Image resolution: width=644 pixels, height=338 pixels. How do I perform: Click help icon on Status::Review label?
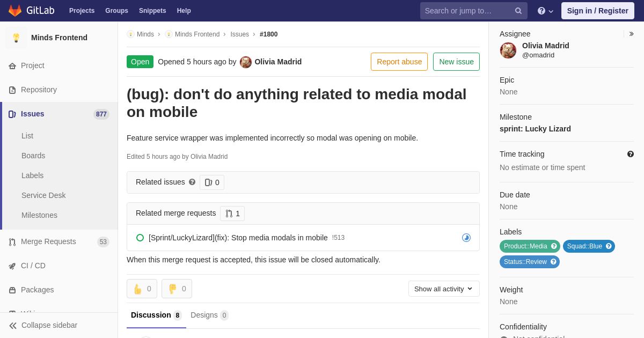553,262
